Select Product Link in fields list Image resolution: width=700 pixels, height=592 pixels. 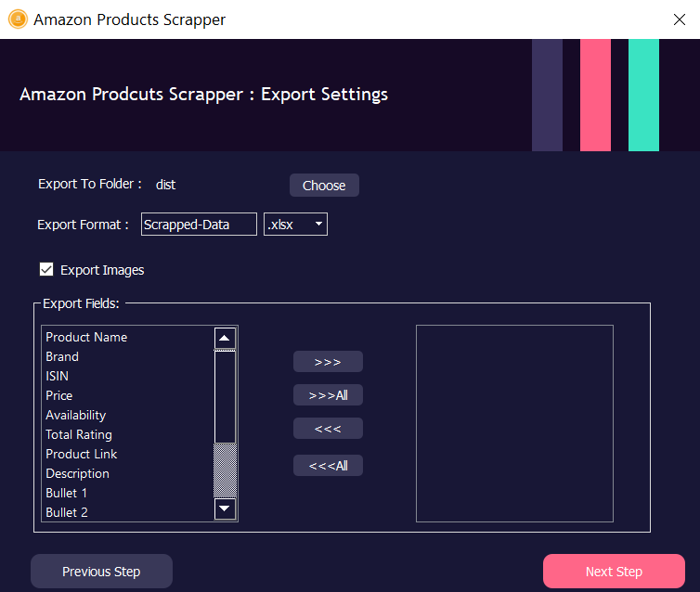point(128,454)
